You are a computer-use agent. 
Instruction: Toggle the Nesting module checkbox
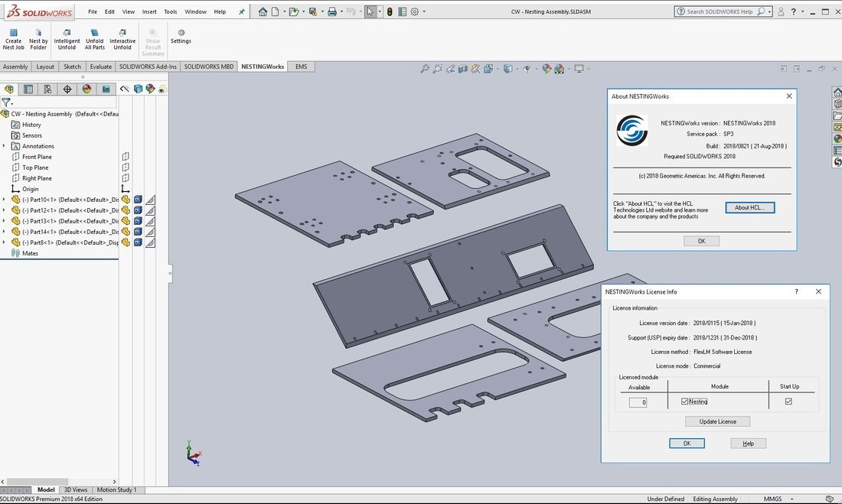point(684,402)
